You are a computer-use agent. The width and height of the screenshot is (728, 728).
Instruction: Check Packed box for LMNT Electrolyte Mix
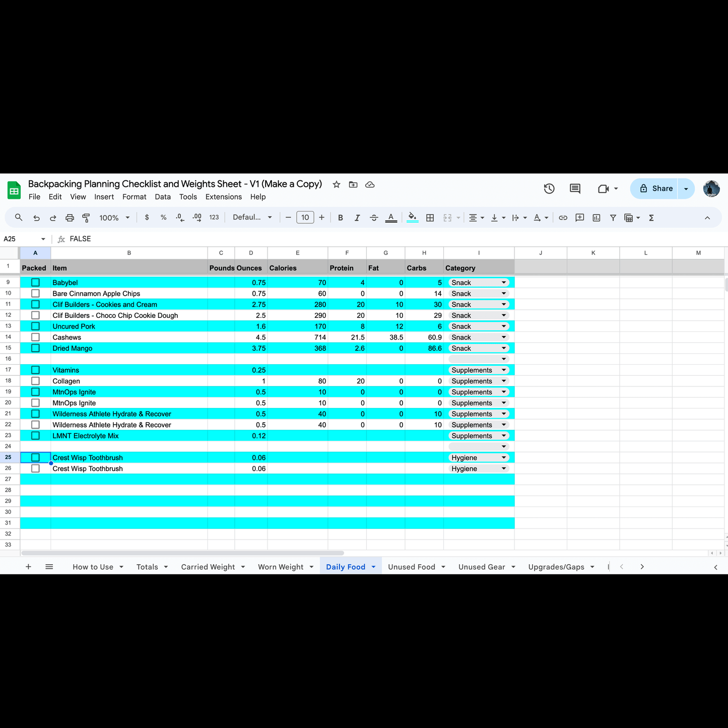pyautogui.click(x=35, y=435)
